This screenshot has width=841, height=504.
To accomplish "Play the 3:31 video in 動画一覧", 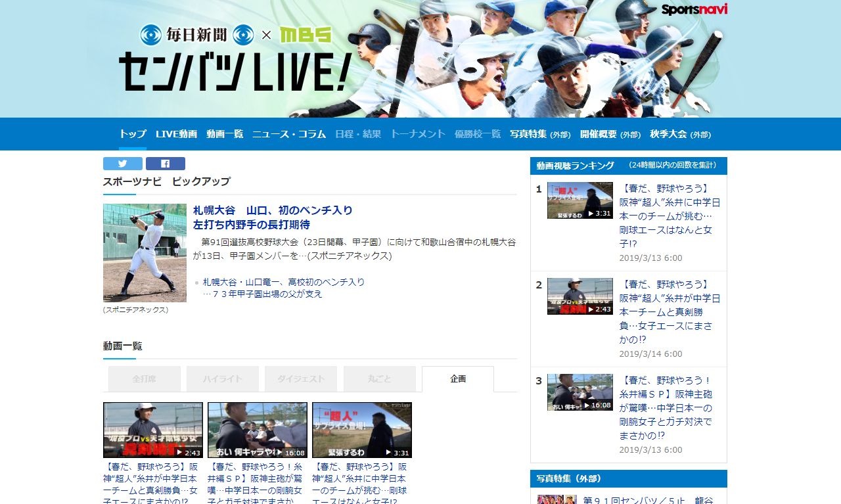I will click(x=362, y=430).
